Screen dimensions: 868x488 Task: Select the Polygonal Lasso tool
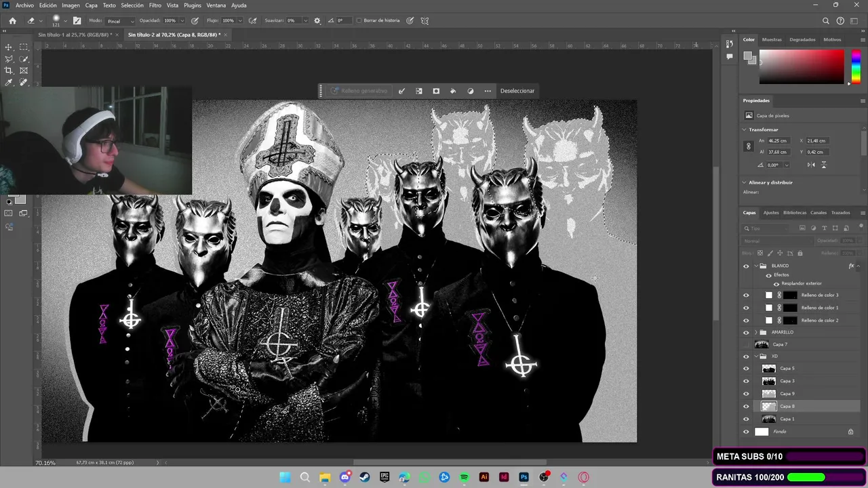[9, 59]
